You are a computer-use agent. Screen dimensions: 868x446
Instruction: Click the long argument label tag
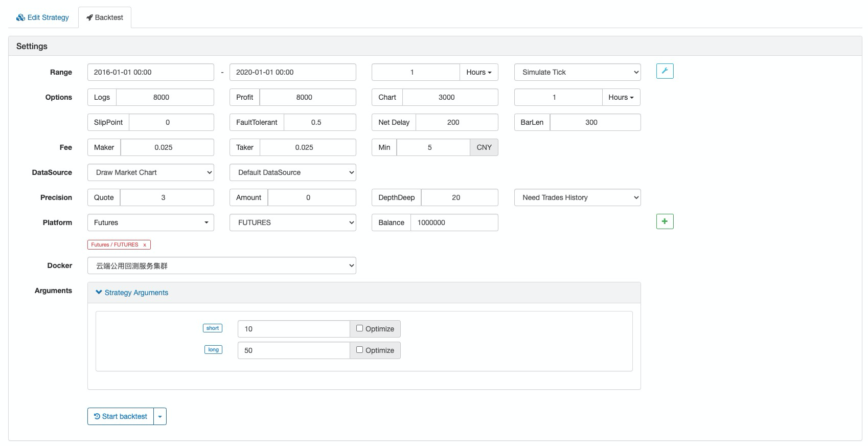coord(213,350)
